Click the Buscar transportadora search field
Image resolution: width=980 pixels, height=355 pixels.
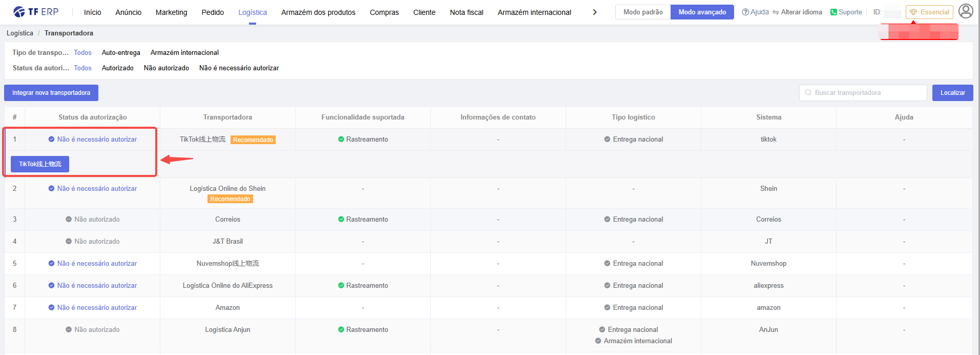coord(863,93)
